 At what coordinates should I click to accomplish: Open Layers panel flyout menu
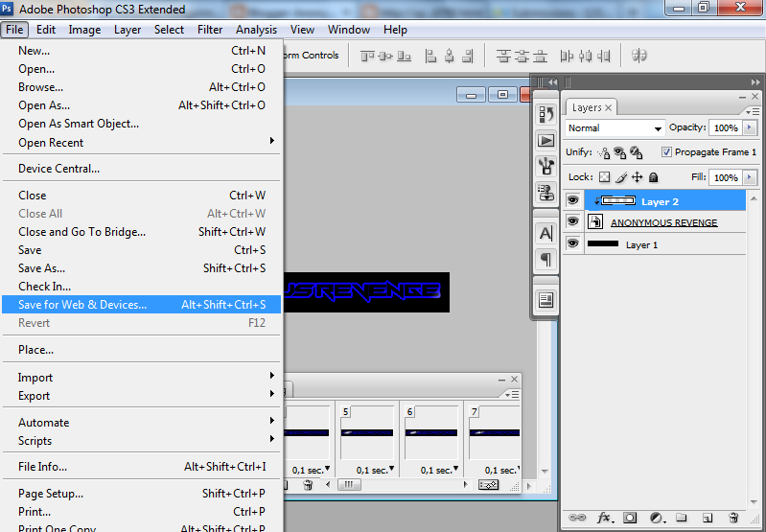752,111
